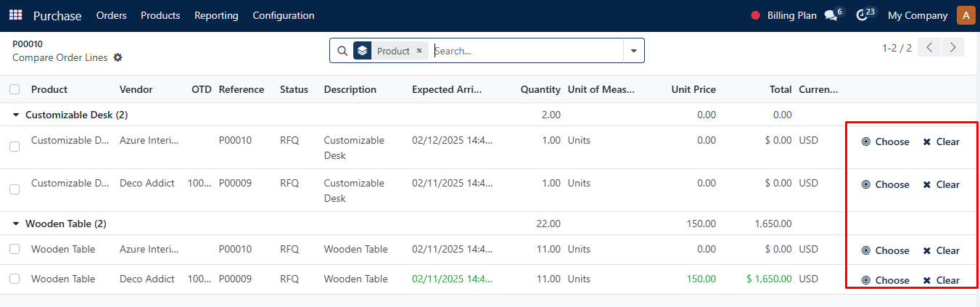Viewport: 980px width, 307px height.
Task: Open the apps grid menu icon
Action: 15,15
